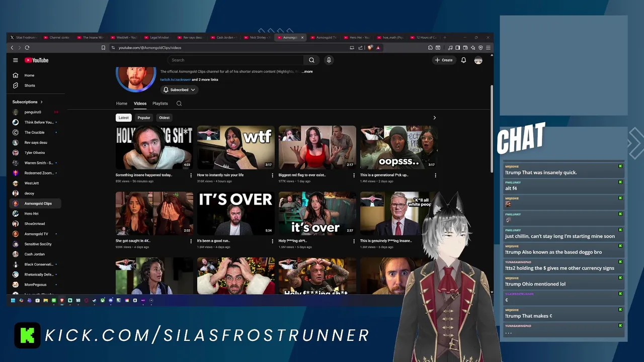
Task: Expand channel description with ...more
Action: (307, 71)
